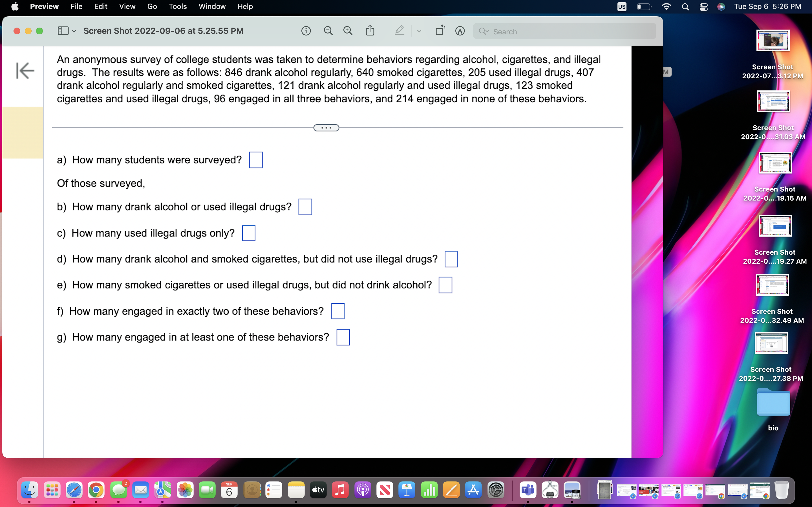Select the highlight tool icon

coord(399,30)
